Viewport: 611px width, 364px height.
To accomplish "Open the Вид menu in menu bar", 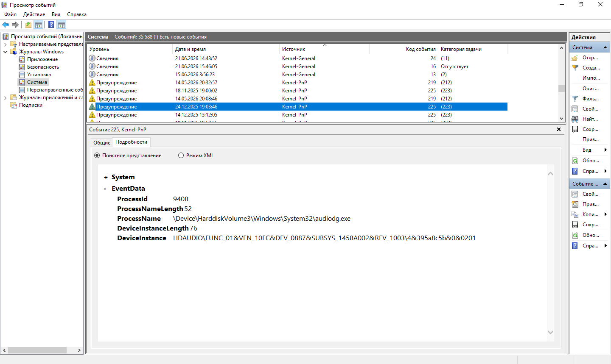I will [56, 14].
